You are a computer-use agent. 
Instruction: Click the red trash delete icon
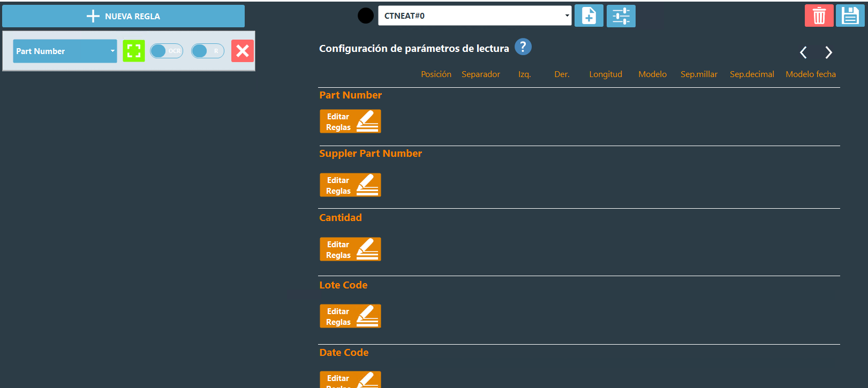pos(819,16)
